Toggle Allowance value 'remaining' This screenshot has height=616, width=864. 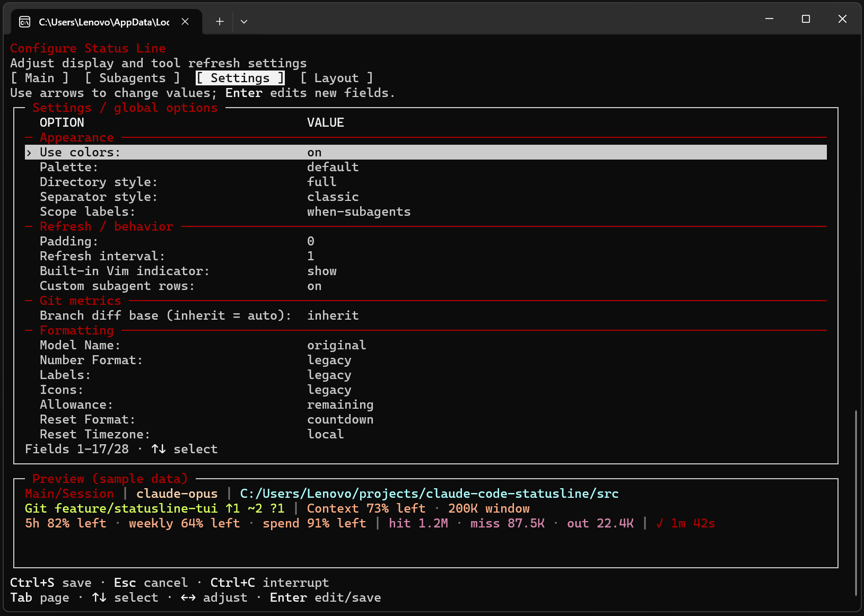(341, 404)
